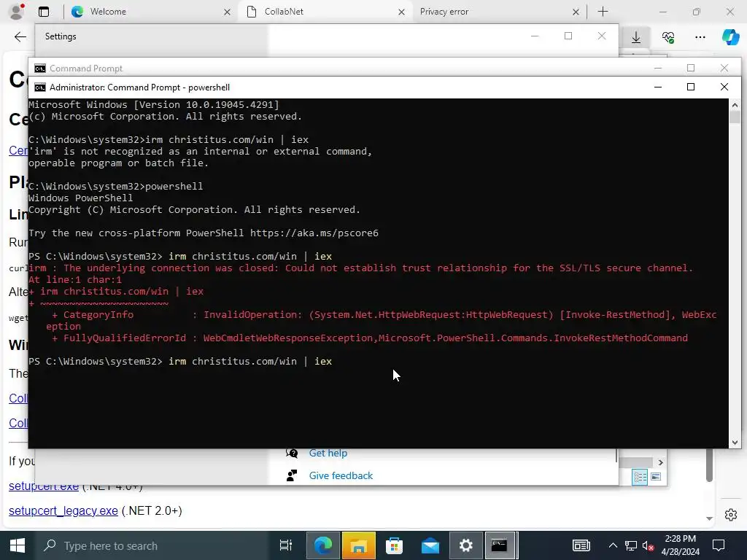Image resolution: width=747 pixels, height=560 pixels.
Task: Open File Explorer from taskbar
Action: [358, 545]
